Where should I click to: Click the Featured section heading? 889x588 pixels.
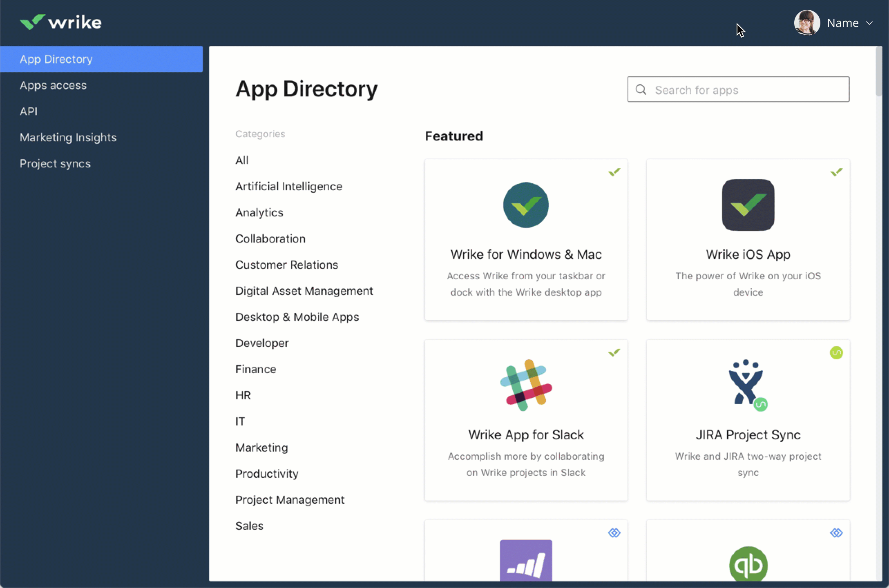[454, 136]
